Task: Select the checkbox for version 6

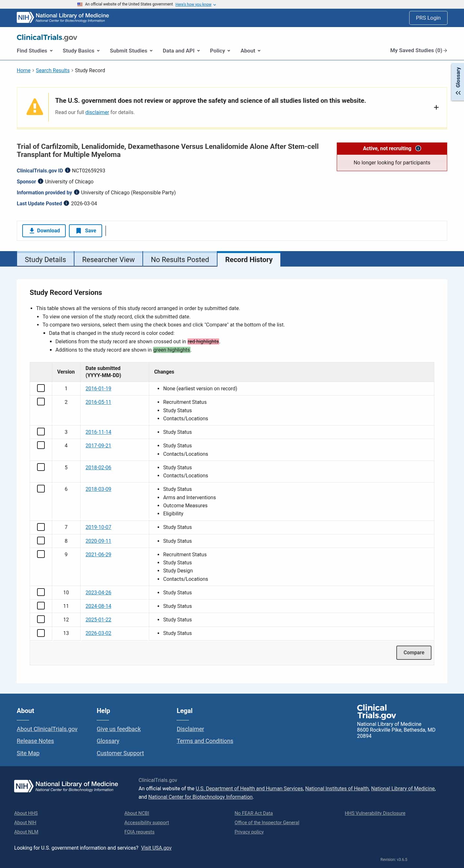Action: [41, 489]
